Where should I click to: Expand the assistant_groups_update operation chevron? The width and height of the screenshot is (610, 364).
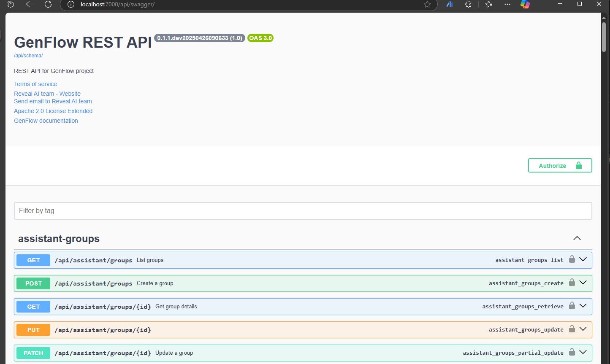(583, 329)
